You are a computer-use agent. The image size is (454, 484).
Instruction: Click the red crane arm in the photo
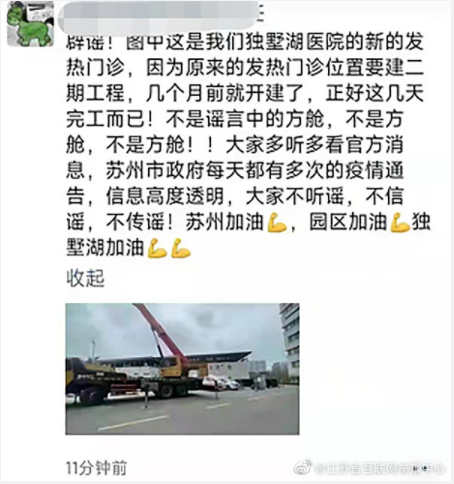161,331
